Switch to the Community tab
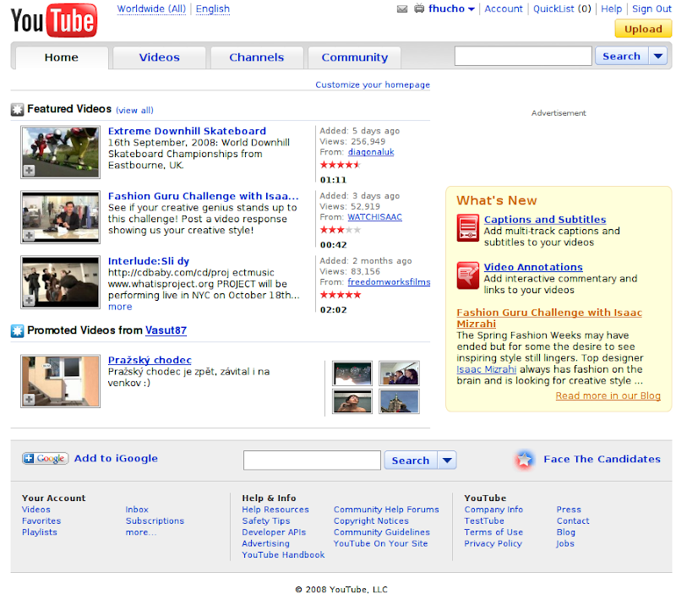 [354, 57]
